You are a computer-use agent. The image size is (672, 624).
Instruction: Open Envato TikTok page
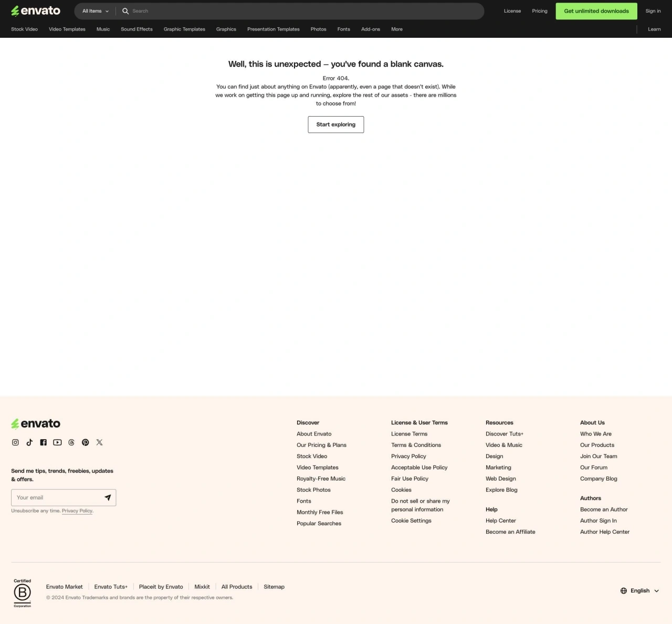coord(29,442)
